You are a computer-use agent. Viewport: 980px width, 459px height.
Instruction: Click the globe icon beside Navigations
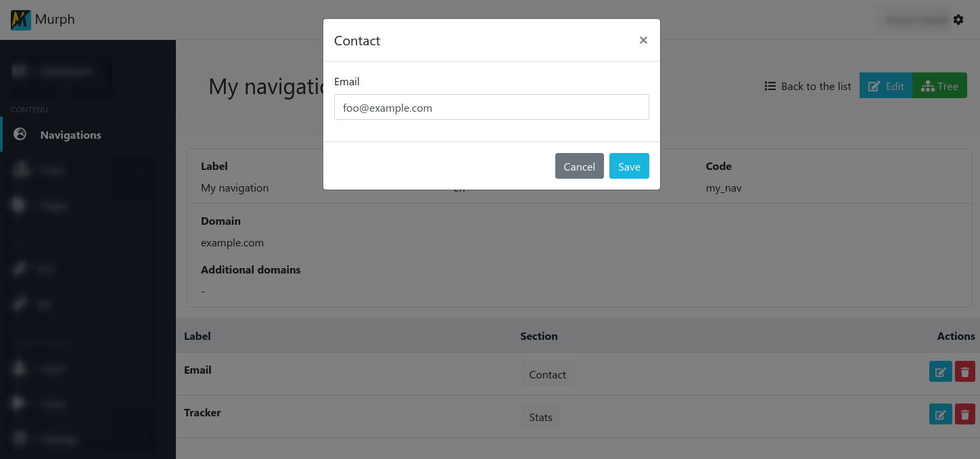click(20, 134)
